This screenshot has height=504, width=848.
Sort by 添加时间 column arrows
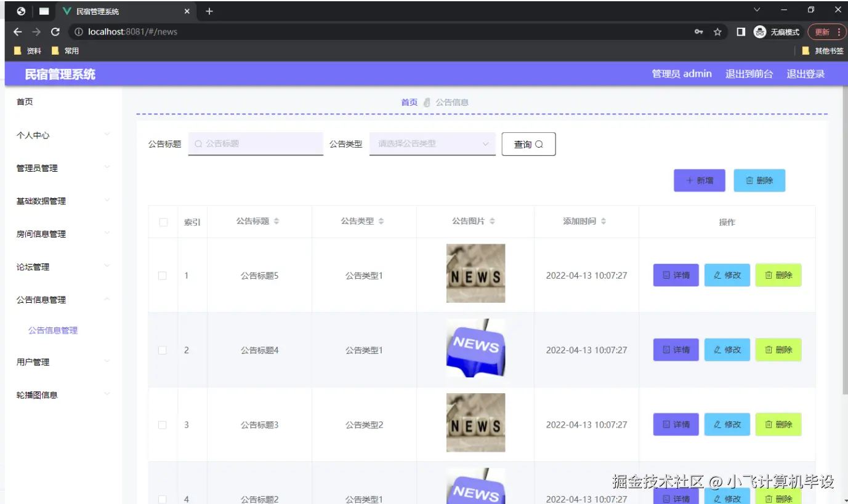tap(604, 221)
